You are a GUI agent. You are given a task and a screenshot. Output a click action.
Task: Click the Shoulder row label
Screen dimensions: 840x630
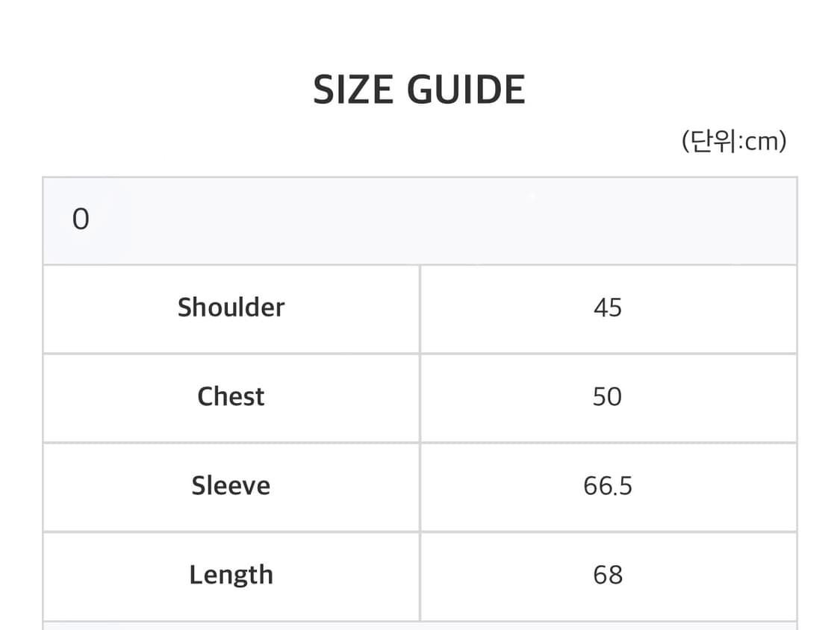tap(231, 308)
